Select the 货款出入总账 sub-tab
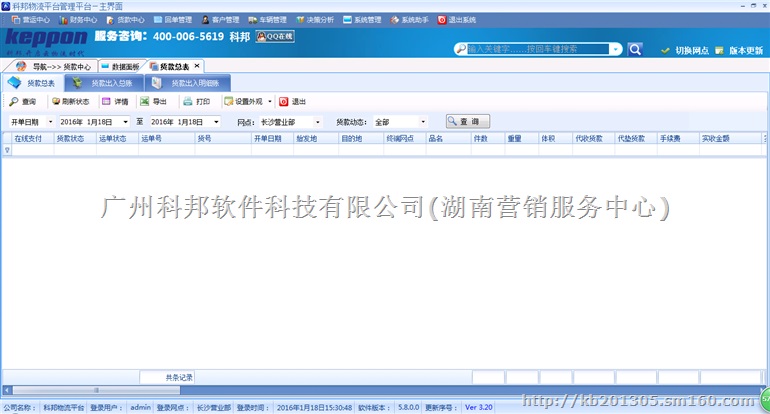This screenshot has height=414, width=770. [x=104, y=83]
